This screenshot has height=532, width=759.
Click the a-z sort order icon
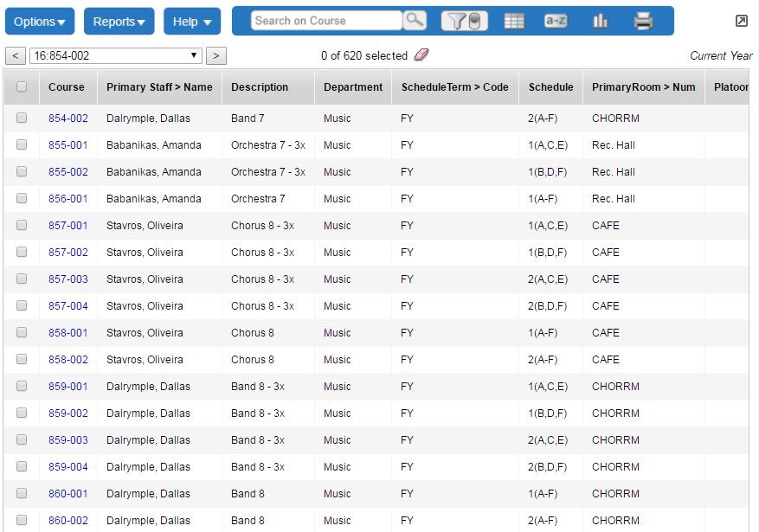[556, 21]
